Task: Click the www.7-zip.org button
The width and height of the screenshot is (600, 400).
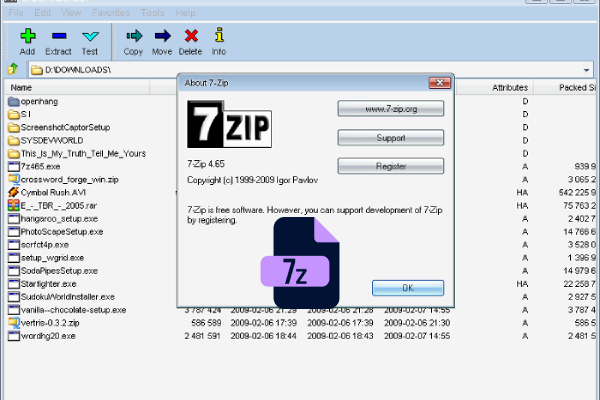Action: [x=390, y=108]
